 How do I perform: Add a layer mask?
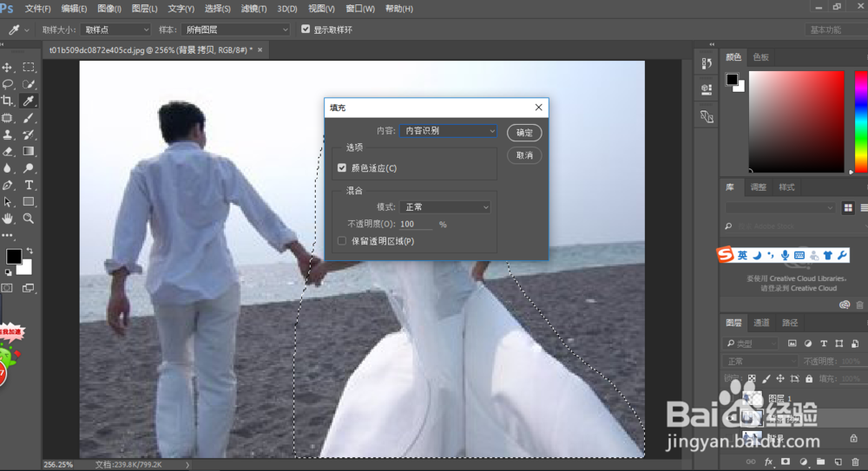coord(786,461)
